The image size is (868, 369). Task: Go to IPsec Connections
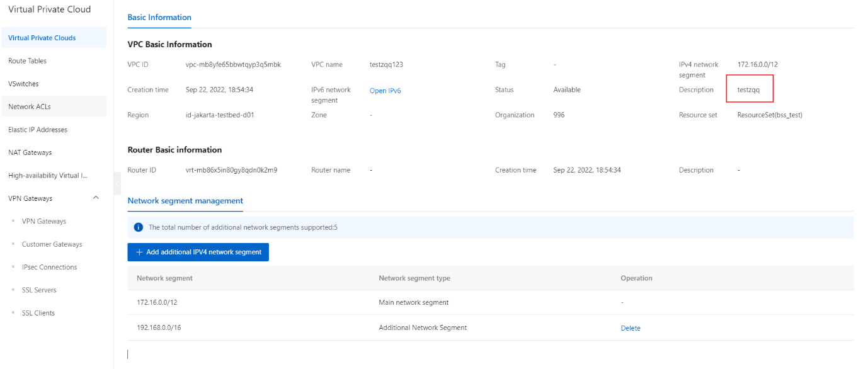(50, 267)
